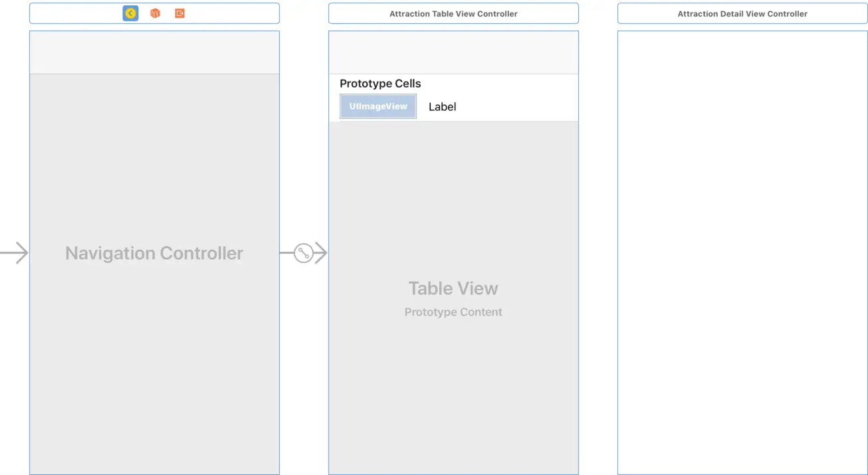Select the root view controller segue icon
Viewport: 868px width, 475px height.
click(304, 253)
